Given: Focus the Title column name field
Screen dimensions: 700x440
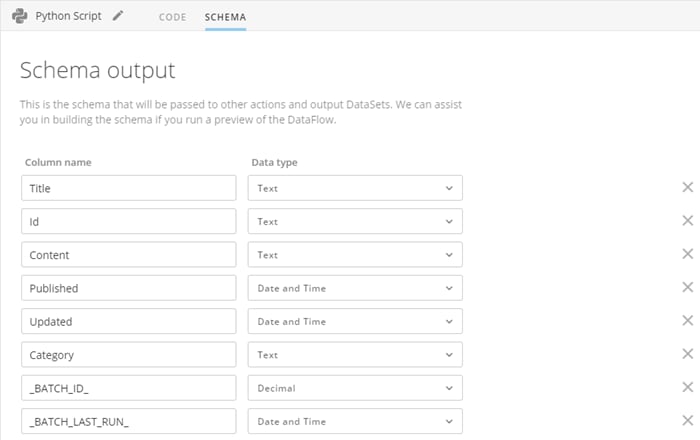Looking at the screenshot, I should pyautogui.click(x=129, y=188).
